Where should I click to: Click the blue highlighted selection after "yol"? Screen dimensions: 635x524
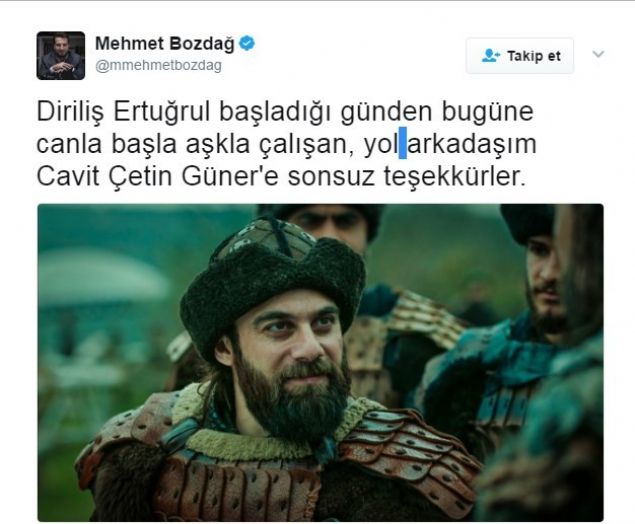click(x=403, y=143)
